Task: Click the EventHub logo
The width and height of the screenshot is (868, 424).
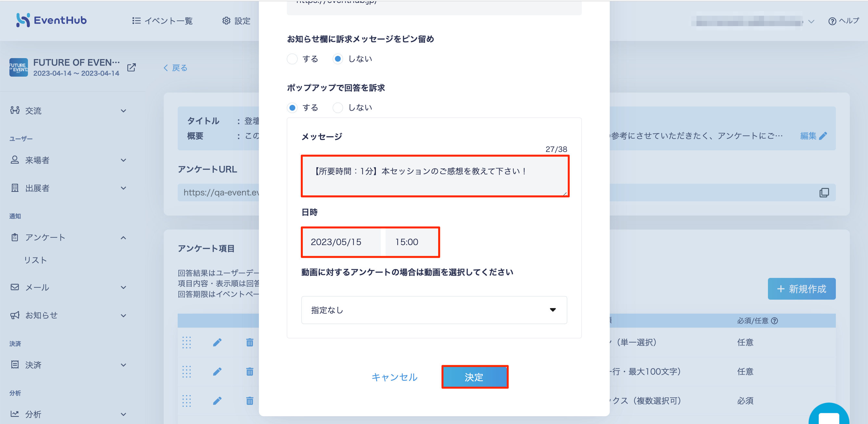Action: tap(51, 20)
